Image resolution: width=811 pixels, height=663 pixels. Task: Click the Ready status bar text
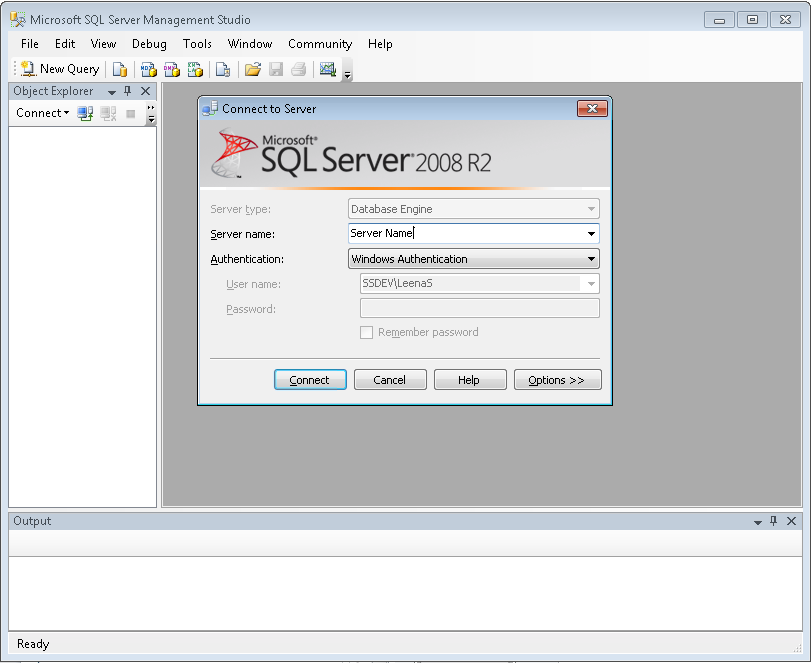tap(33, 644)
